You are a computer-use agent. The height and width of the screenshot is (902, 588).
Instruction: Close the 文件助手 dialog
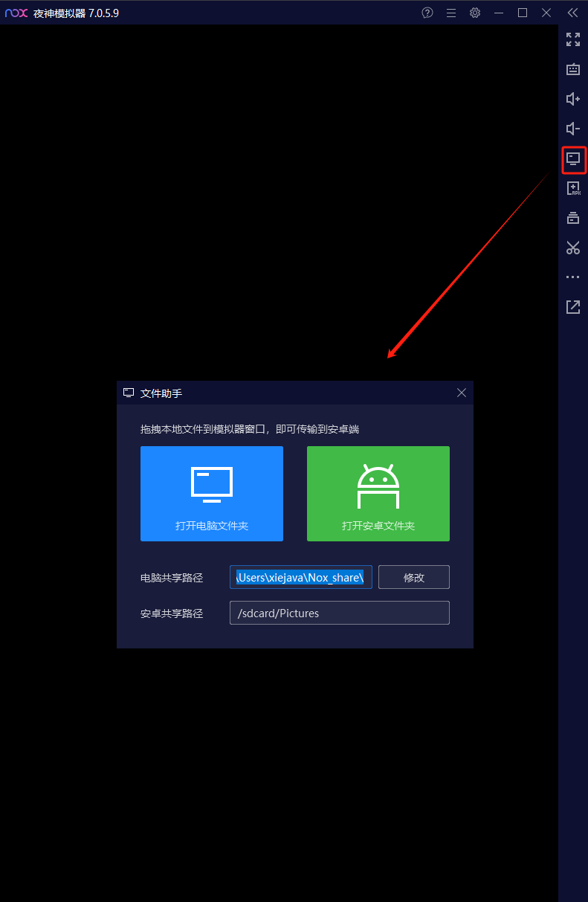point(462,393)
